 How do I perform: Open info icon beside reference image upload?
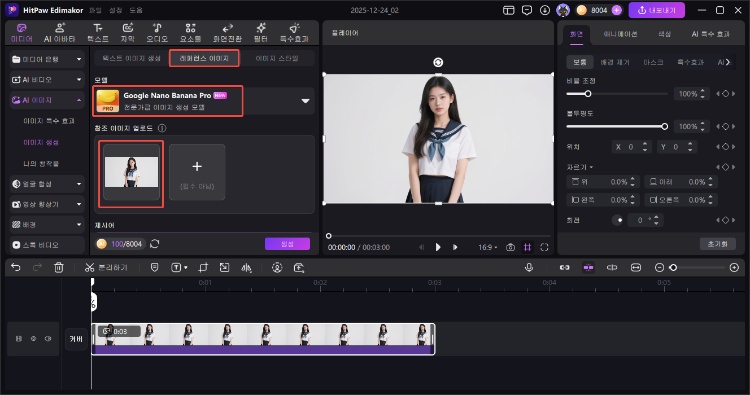[x=162, y=128]
